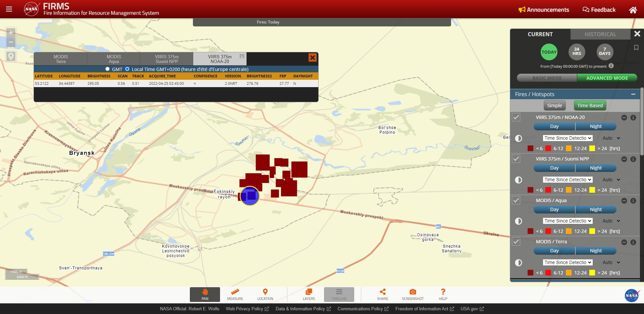Uncheck the VIIRS 375m / NOAA-20 layer

[x=516, y=117]
